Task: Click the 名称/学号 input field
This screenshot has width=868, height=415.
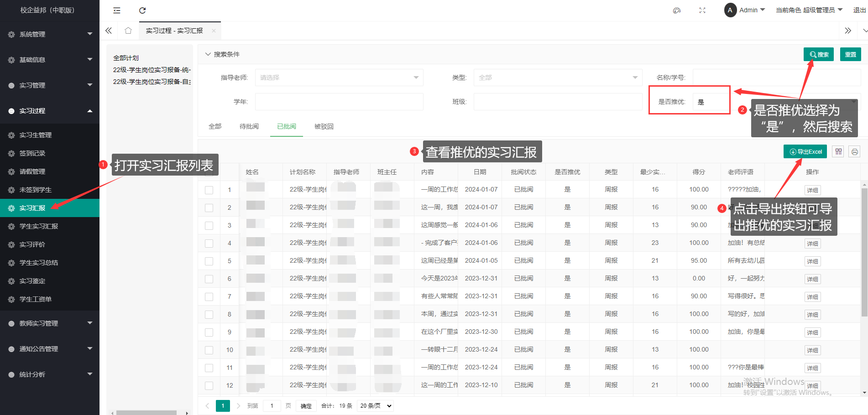Action: point(776,78)
